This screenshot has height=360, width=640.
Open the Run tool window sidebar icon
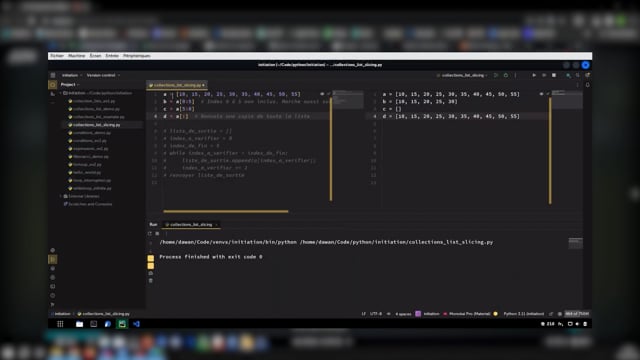coord(53,259)
